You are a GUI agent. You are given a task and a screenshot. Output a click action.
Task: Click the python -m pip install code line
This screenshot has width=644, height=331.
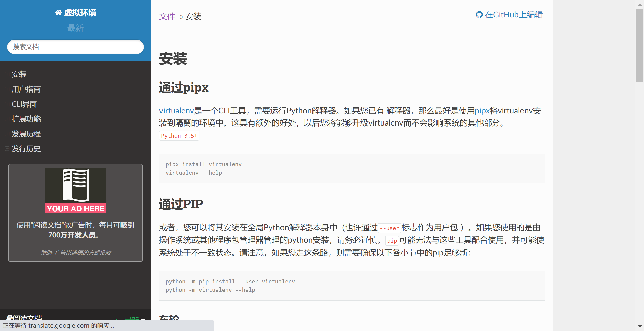click(230, 281)
